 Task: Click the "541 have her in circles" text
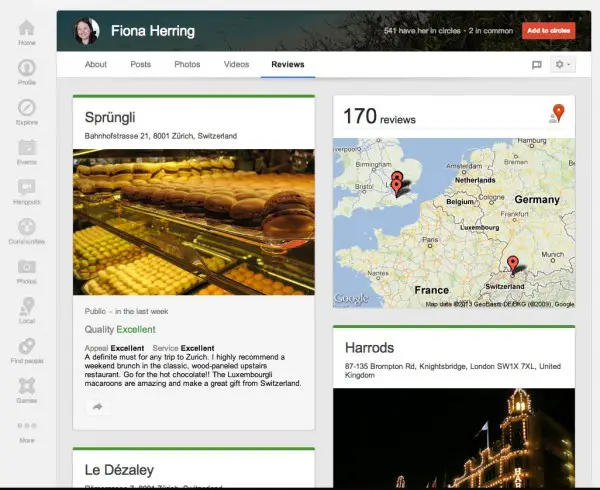(422, 31)
